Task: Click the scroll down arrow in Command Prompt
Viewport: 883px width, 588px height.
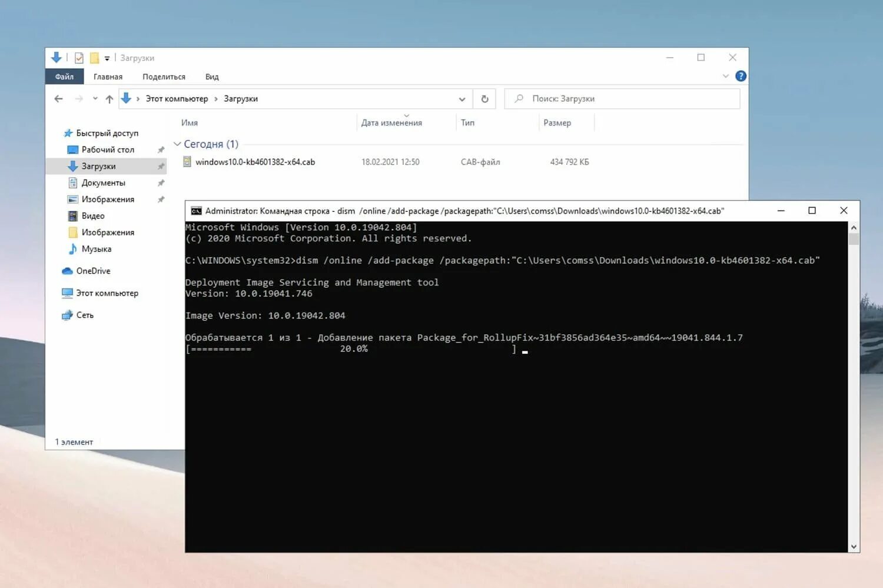Action: click(x=854, y=546)
